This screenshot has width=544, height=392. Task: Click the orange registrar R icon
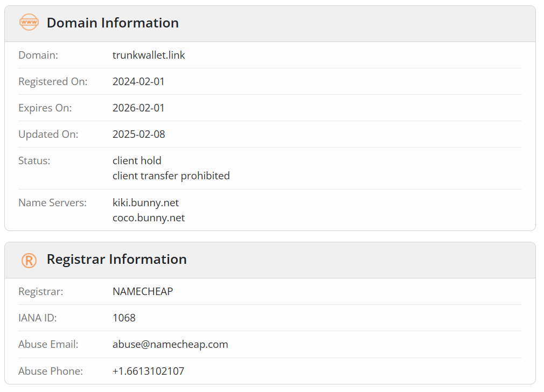[29, 260]
